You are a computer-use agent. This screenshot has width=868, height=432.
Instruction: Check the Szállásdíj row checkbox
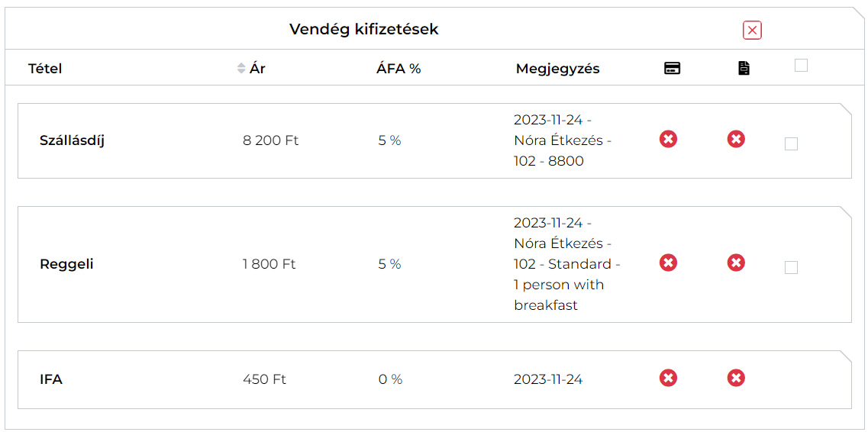[791, 143]
